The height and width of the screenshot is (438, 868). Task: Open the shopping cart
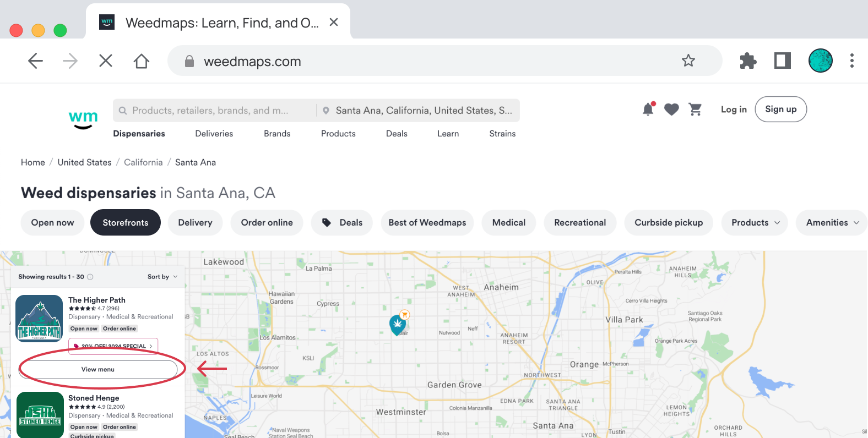click(696, 109)
